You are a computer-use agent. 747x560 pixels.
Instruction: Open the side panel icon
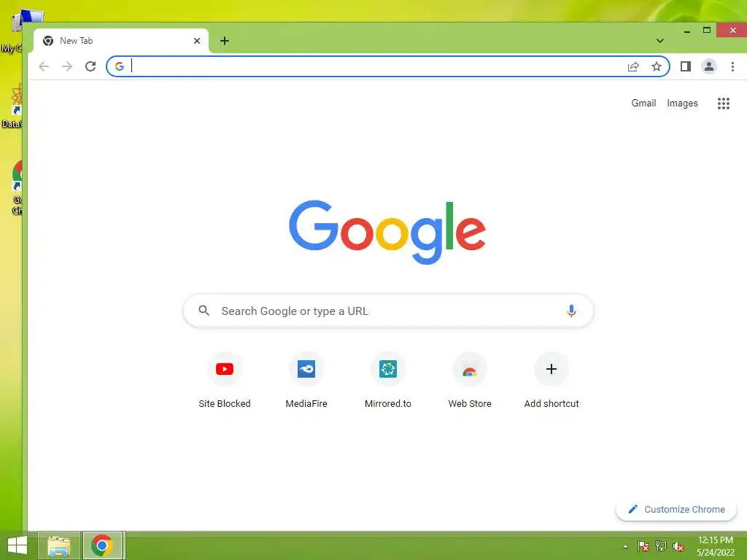pyautogui.click(x=686, y=66)
